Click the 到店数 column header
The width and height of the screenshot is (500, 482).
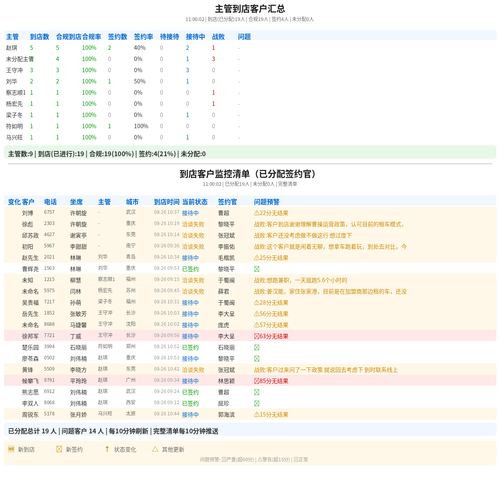[x=39, y=37]
